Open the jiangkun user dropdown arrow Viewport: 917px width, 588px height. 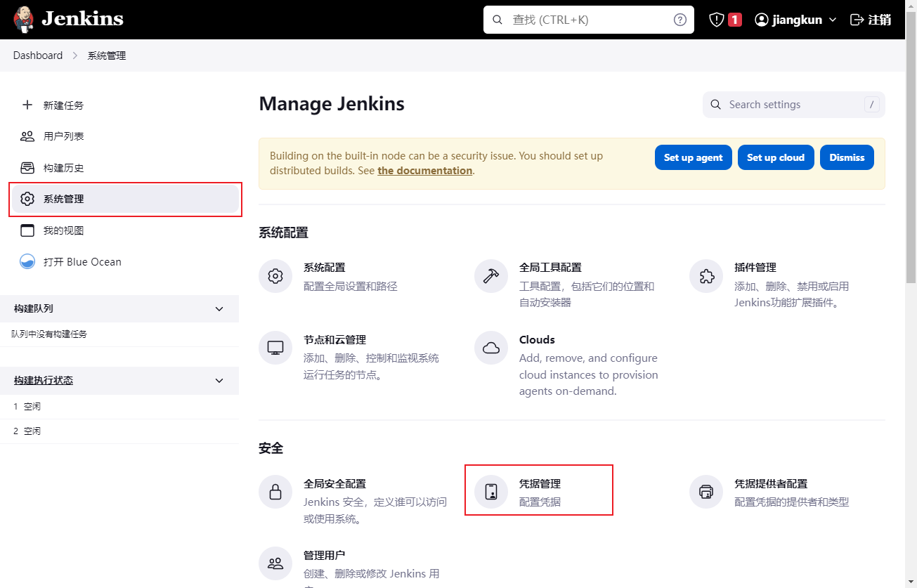(x=833, y=20)
